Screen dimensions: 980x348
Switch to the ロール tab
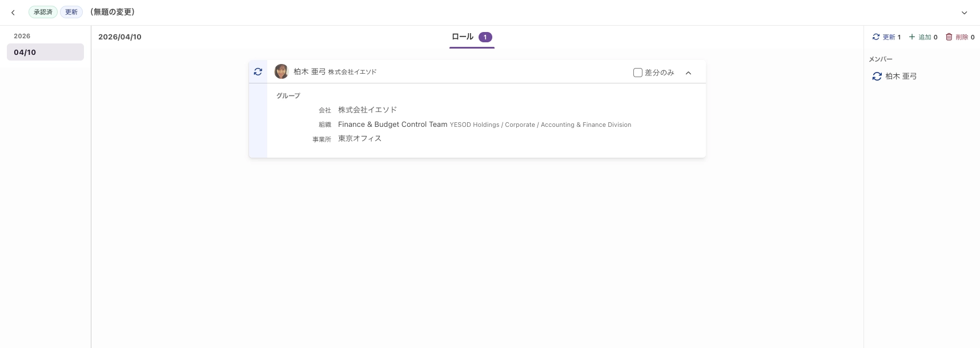coord(463,37)
